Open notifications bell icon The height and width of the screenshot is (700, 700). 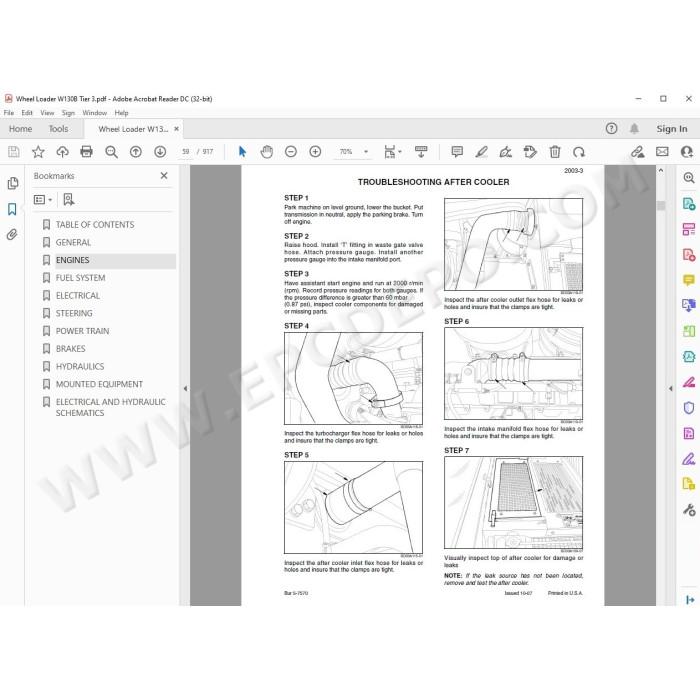pyautogui.click(x=634, y=129)
